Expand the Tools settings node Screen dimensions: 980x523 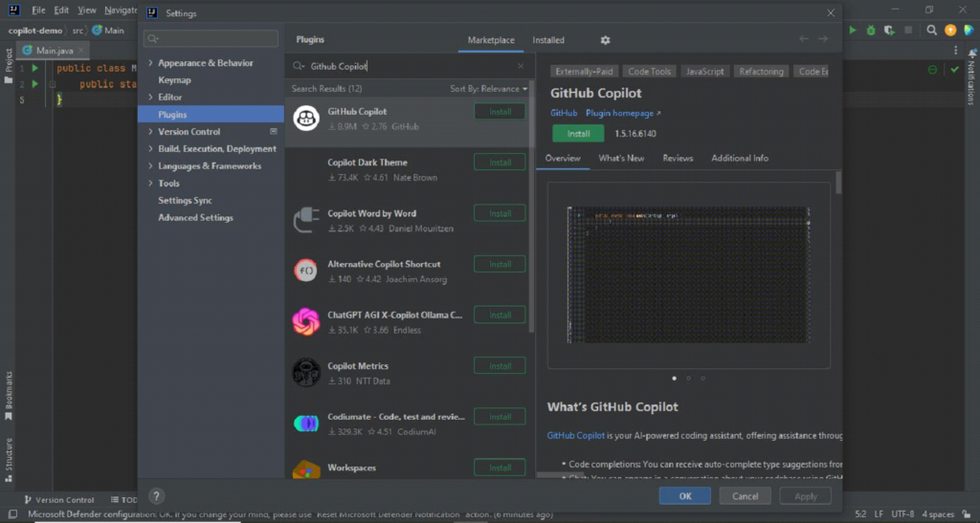click(x=150, y=183)
